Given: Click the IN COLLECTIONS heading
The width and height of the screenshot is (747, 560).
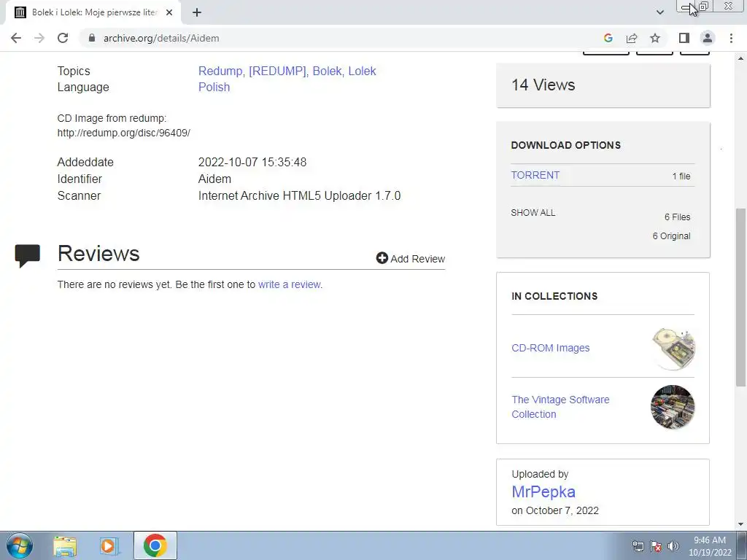Looking at the screenshot, I should click(554, 296).
